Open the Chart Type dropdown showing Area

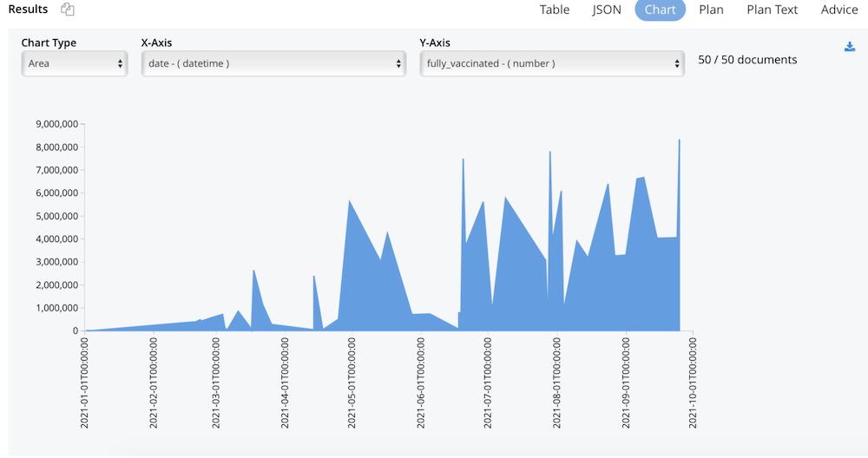pyautogui.click(x=75, y=63)
